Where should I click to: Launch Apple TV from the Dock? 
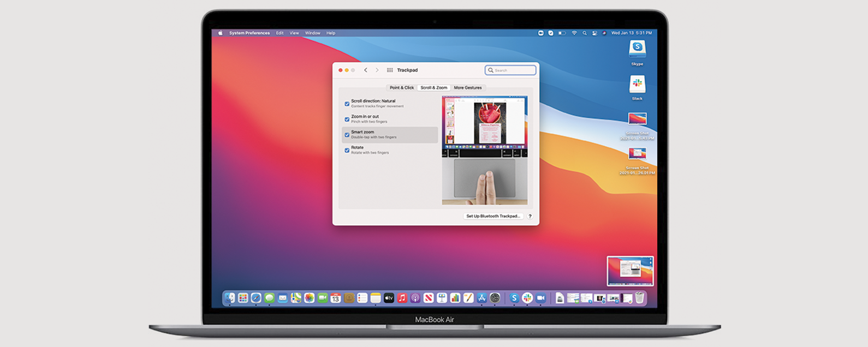tap(389, 298)
